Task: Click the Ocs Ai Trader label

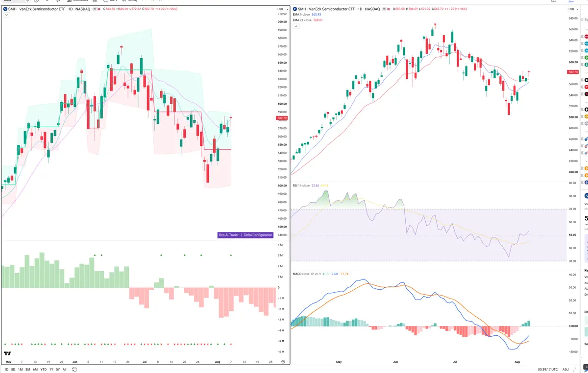Action: 229,235
